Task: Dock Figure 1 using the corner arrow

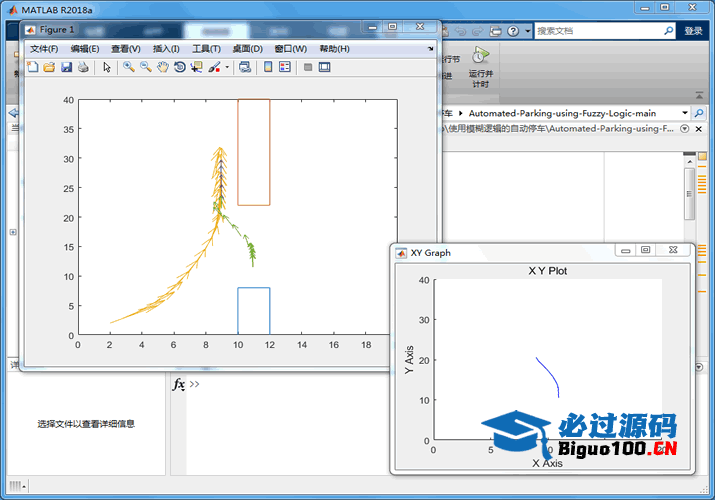Action: click(430, 49)
